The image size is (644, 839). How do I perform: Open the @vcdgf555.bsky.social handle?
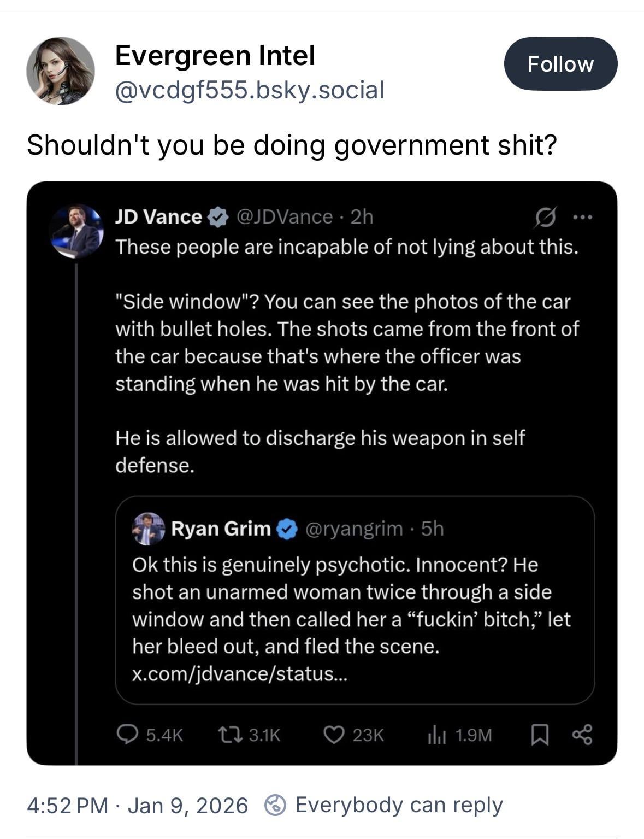(x=250, y=90)
